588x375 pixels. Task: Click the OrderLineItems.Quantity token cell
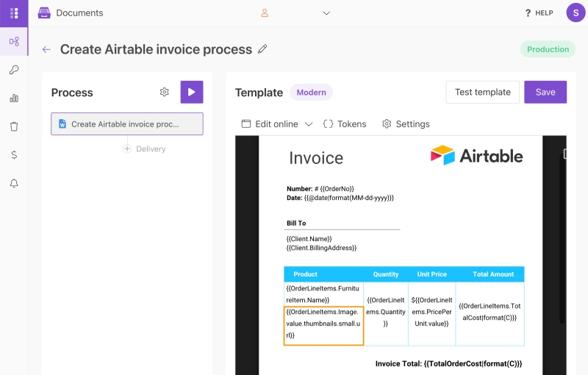385,312
